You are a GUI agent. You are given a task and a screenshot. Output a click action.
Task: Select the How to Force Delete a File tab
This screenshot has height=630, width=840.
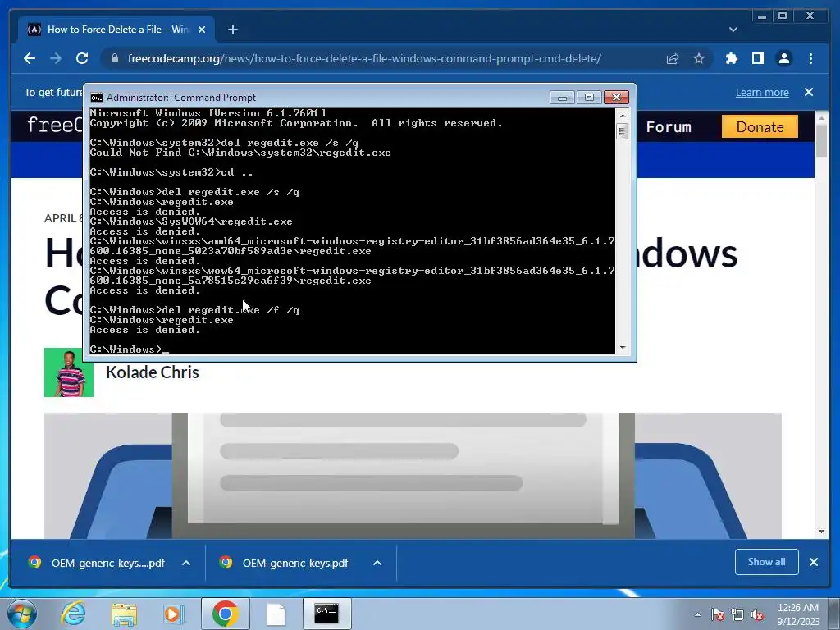pos(116,30)
